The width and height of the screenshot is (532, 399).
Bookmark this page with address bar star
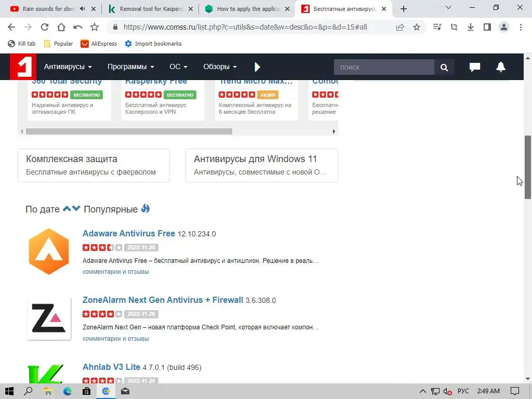[x=417, y=27]
